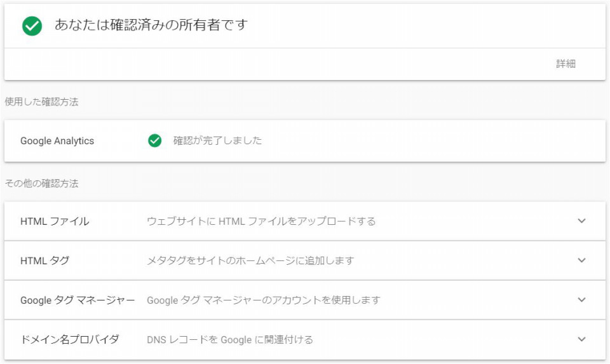Click DNS レコードを Google に関連付ける description
Screen dimensions: 610x364
(230, 339)
